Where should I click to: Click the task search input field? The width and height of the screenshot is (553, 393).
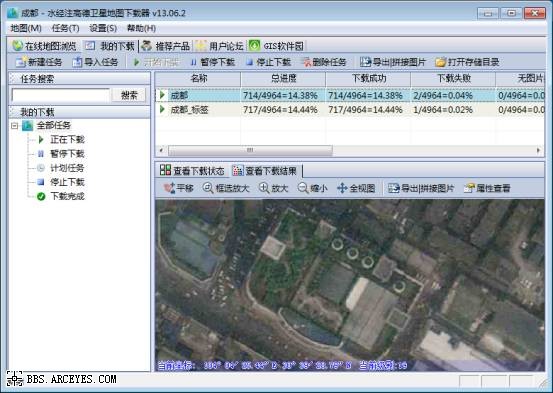pyautogui.click(x=61, y=95)
